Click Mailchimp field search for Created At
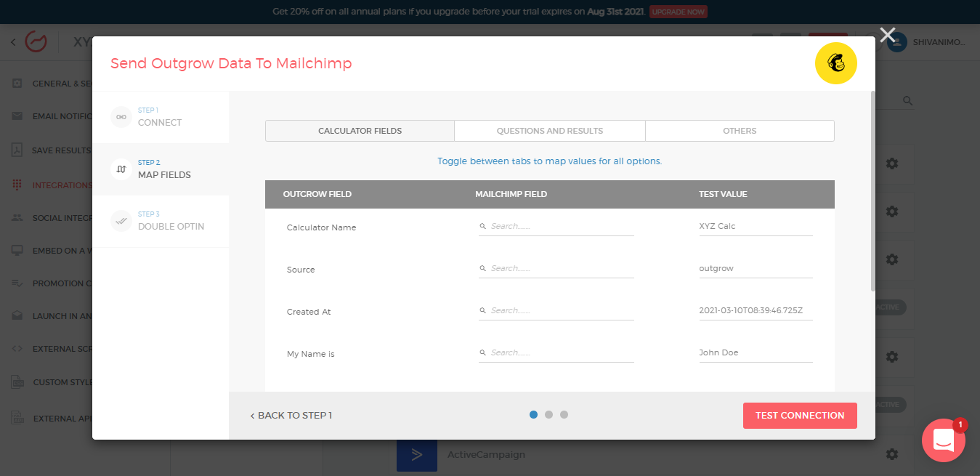 pyautogui.click(x=556, y=311)
